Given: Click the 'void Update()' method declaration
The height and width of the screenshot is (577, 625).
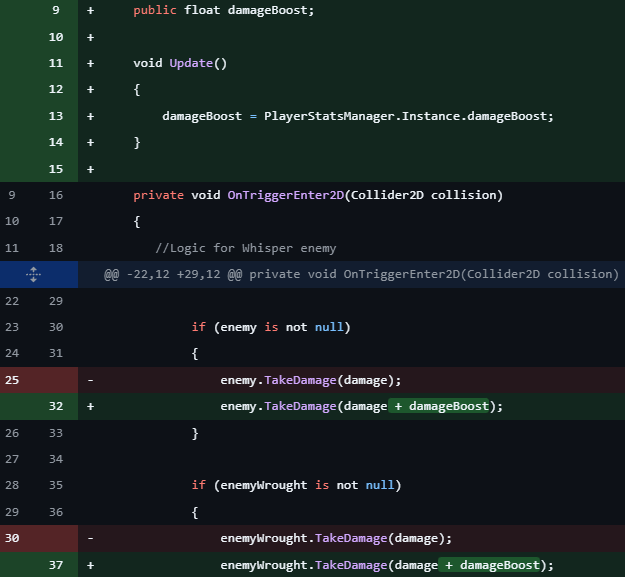Looking at the screenshot, I should [180, 63].
